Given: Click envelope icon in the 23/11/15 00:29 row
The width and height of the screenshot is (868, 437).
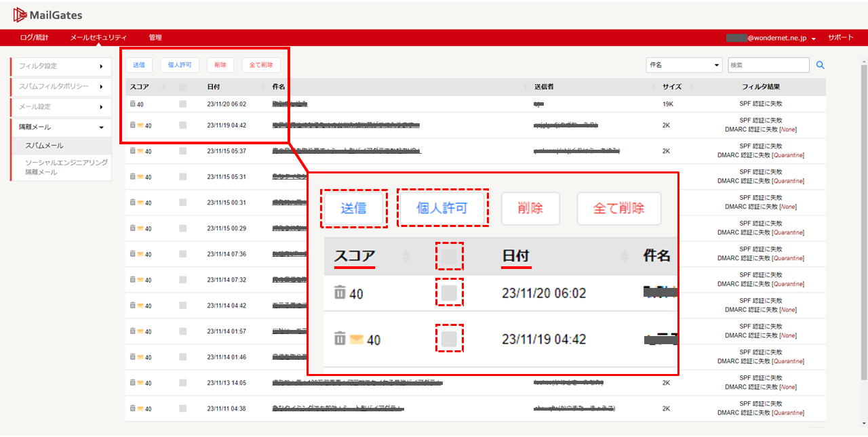Looking at the screenshot, I should coord(141,228).
